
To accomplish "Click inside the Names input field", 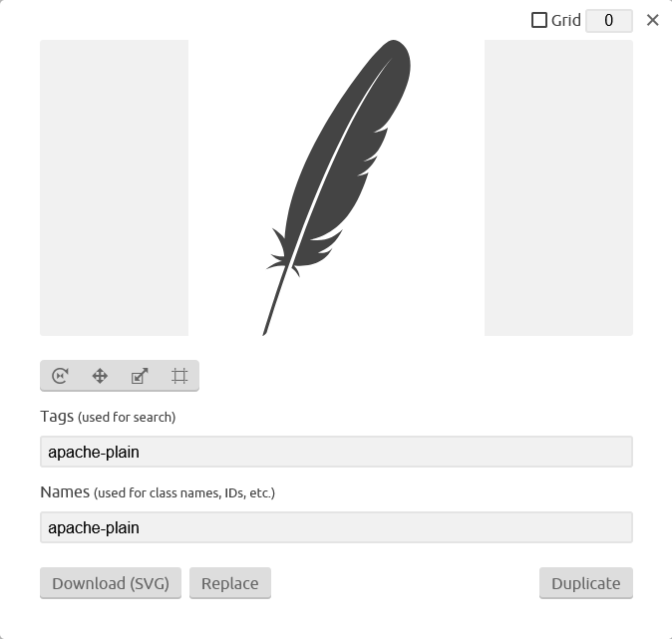I will click(x=336, y=527).
